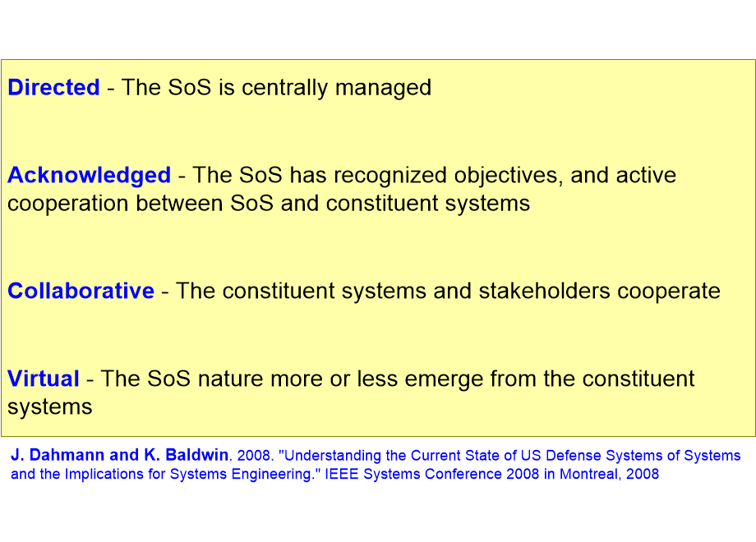Click the blue "Collaborative" heading
The width and height of the screenshot is (756, 542).
click(x=81, y=291)
